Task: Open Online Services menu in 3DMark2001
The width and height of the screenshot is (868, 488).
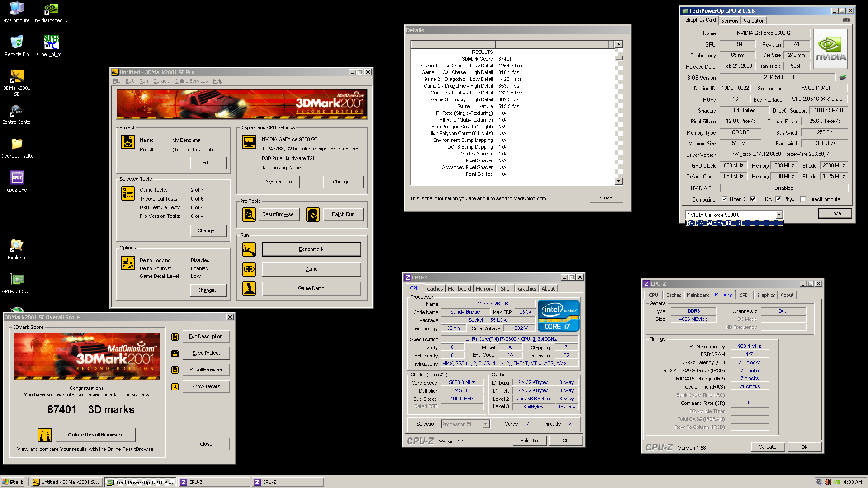Action: [191, 81]
